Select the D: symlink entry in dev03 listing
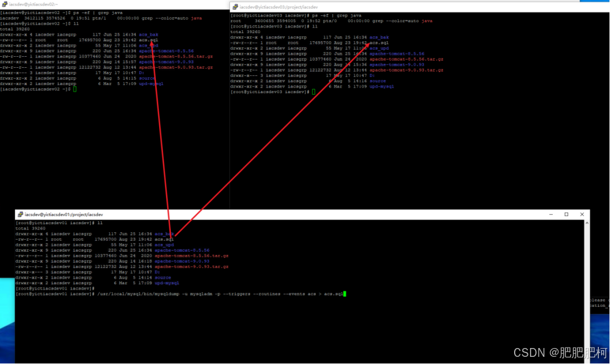610x364 pixels. coord(373,75)
